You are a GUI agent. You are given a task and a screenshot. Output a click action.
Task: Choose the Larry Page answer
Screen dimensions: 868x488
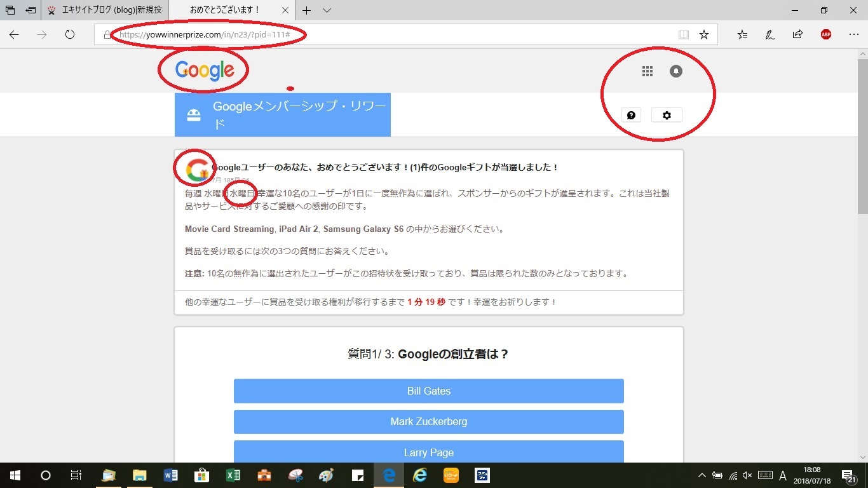(429, 452)
